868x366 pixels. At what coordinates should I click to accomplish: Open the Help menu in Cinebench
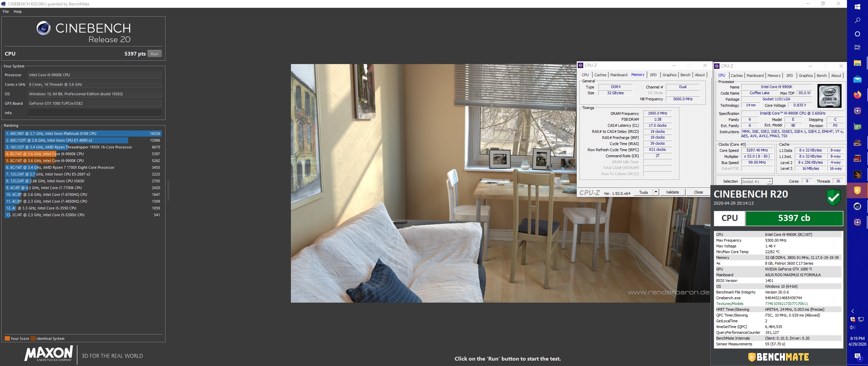point(18,12)
